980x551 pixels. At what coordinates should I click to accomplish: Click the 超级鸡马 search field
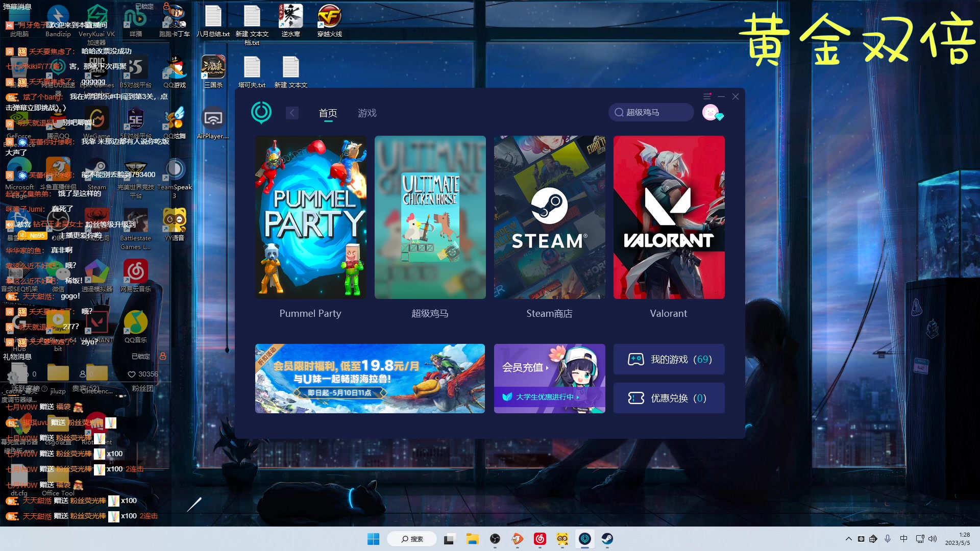coord(651,112)
